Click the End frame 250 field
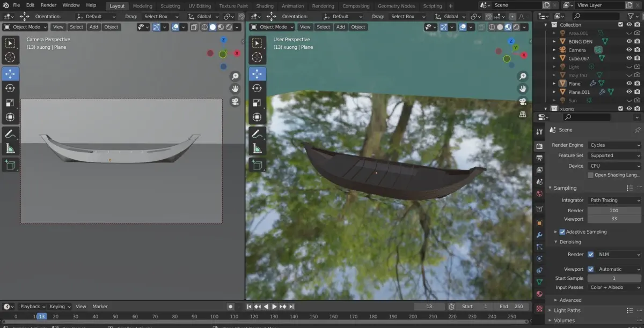644x328 pixels. pos(510,307)
